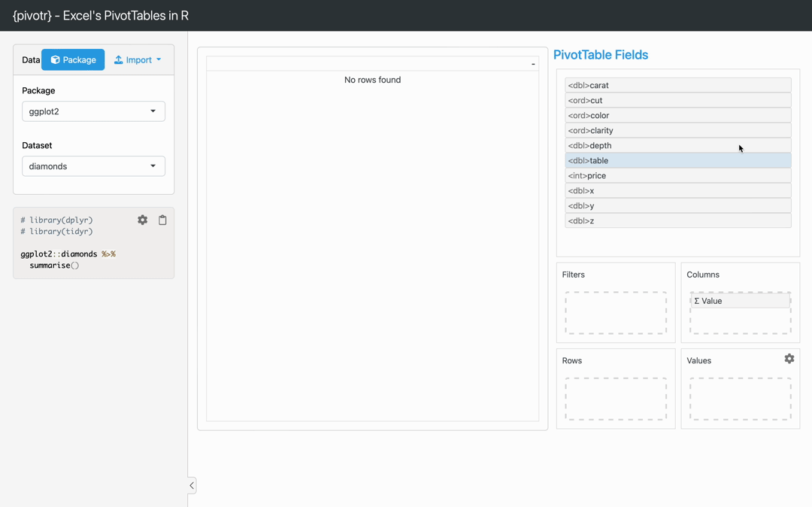Click the 'No rows found' message
The image size is (812, 507).
click(x=372, y=80)
